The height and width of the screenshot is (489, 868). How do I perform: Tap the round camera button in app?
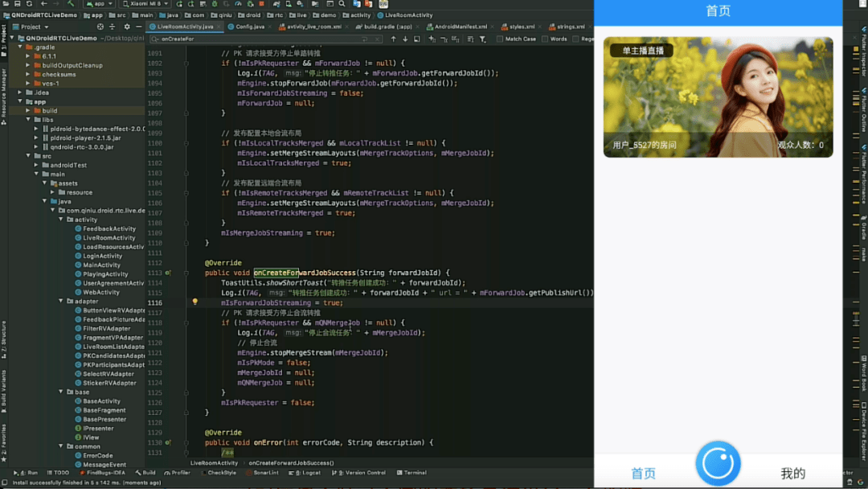[718, 464]
